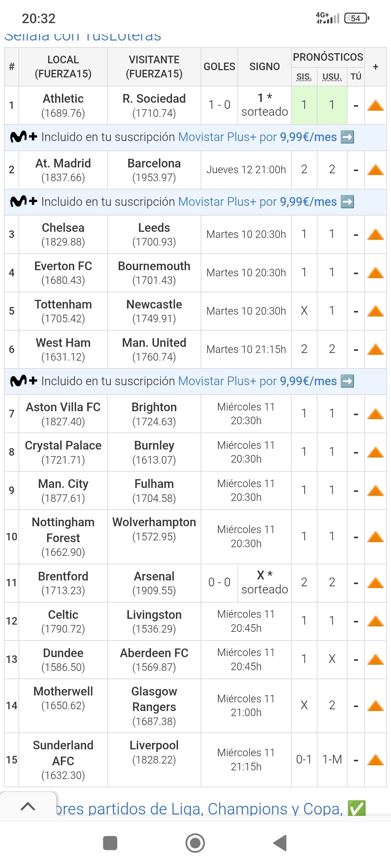Tap the plus column header
391x868 pixels.
click(x=375, y=67)
